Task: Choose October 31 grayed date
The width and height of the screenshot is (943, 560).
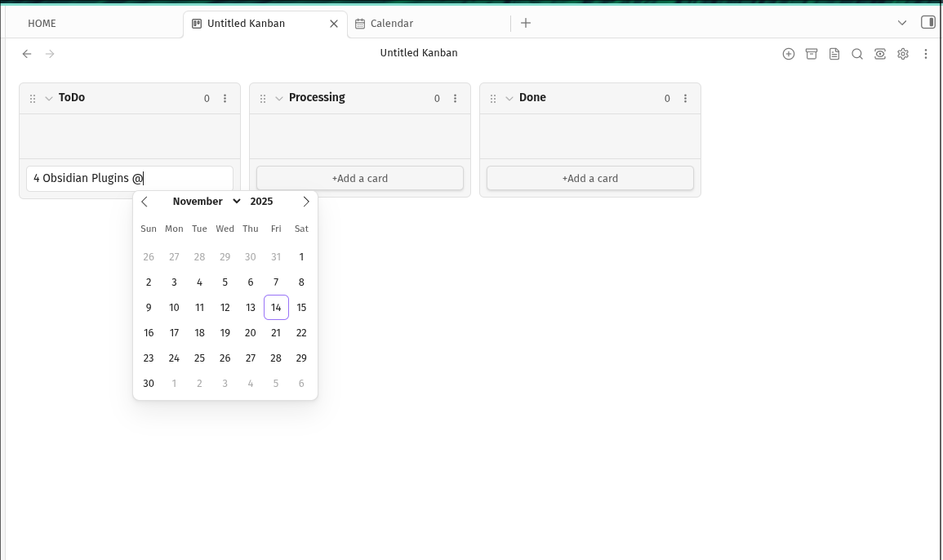Action: [276, 257]
